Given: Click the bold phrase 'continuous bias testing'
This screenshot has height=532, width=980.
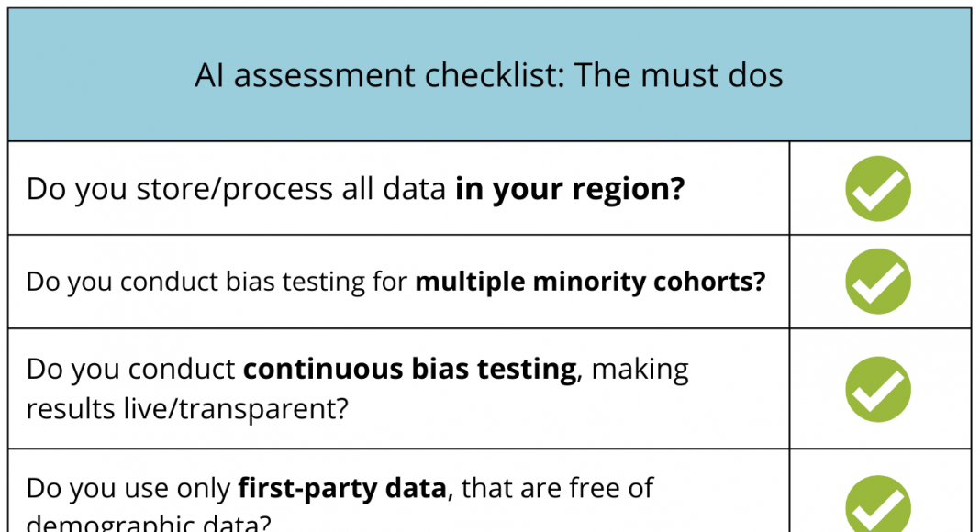Looking at the screenshot, I should (410, 369).
